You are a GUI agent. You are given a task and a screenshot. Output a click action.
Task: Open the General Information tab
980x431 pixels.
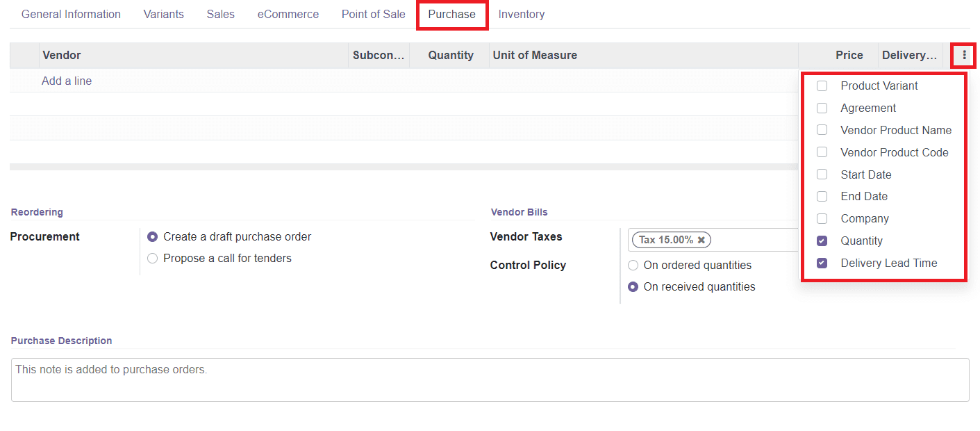(71, 14)
